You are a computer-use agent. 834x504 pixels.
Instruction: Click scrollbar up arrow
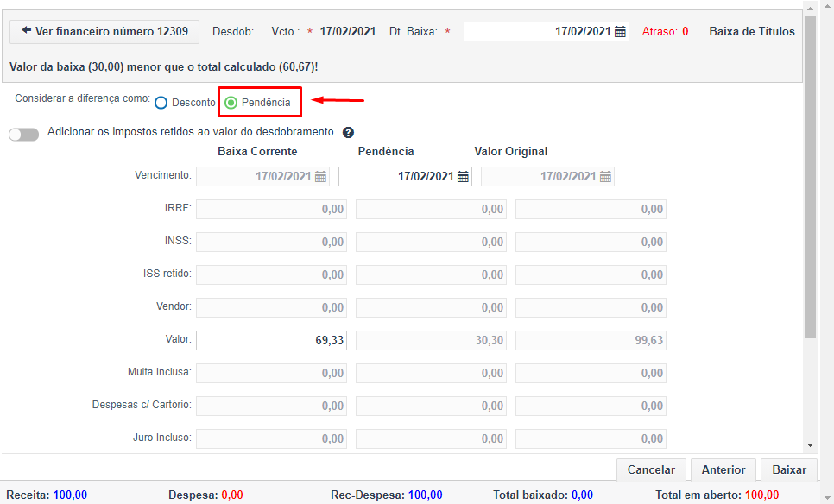[x=810, y=9]
